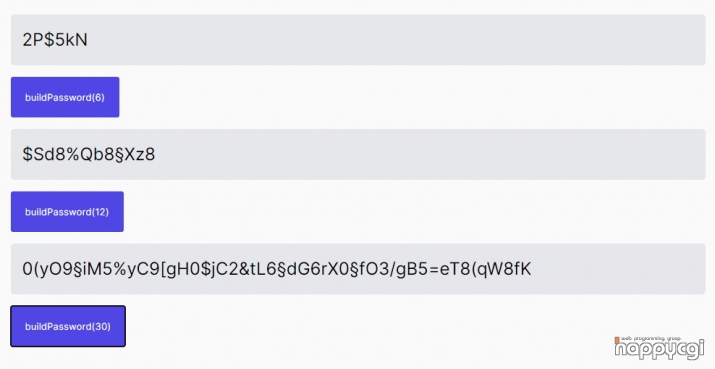Activate the button with the dark focus outline
The width and height of the screenshot is (715, 369).
[x=68, y=326]
